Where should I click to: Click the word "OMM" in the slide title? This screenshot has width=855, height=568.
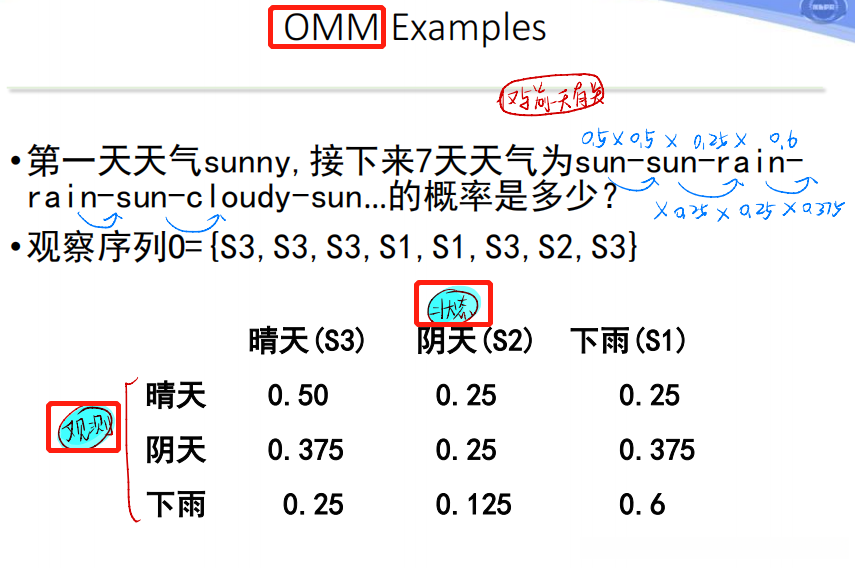click(331, 27)
